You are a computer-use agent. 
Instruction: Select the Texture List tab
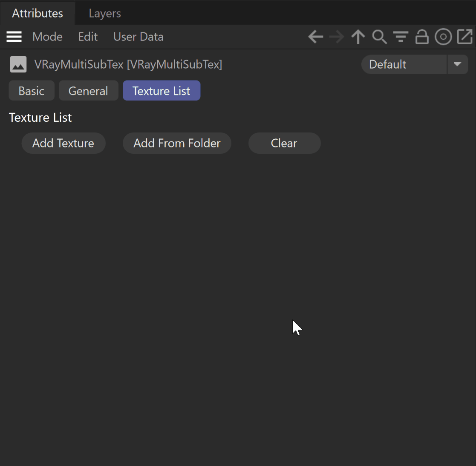[x=162, y=91]
